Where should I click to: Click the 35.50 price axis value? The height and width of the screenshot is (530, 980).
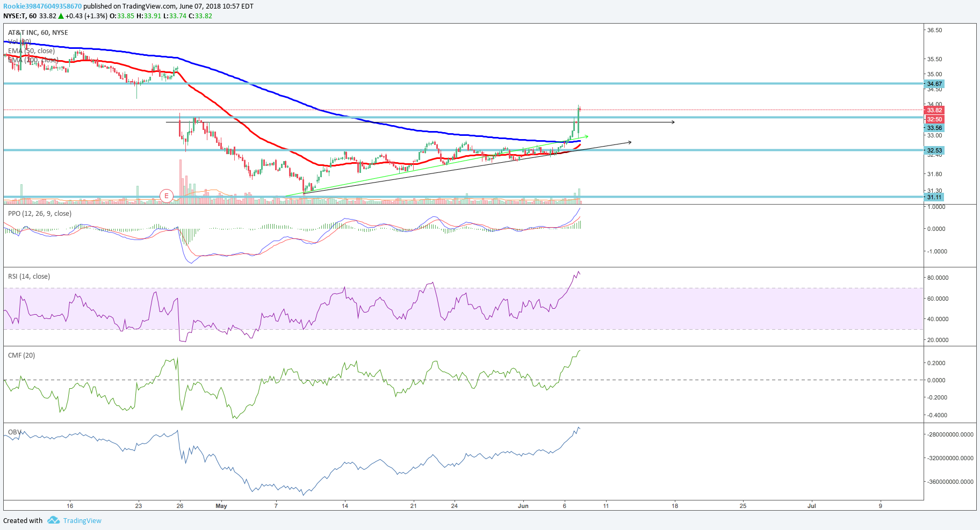coord(934,59)
